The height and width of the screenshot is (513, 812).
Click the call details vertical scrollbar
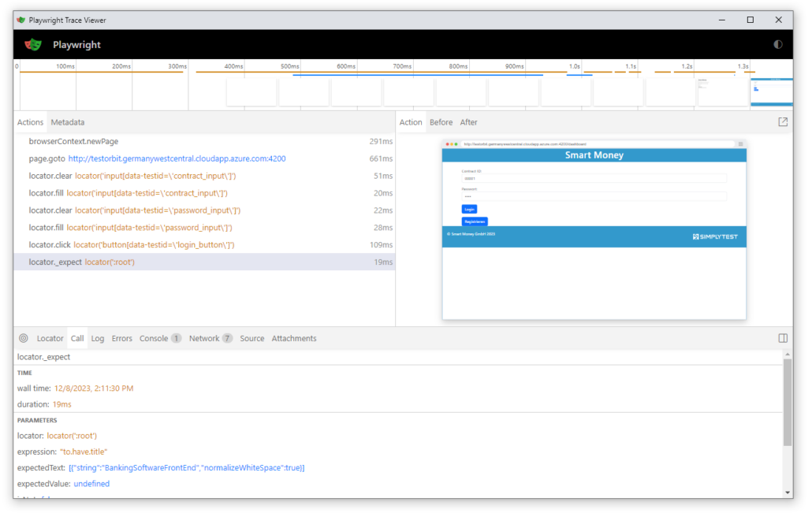click(x=788, y=410)
